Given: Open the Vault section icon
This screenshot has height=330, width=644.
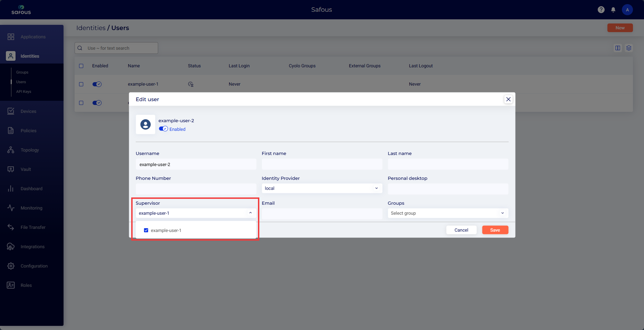Looking at the screenshot, I should (11, 169).
